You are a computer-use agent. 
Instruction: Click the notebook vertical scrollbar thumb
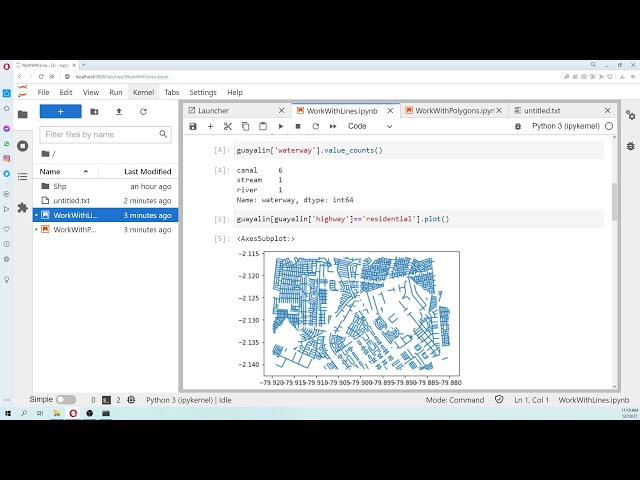pos(615,202)
